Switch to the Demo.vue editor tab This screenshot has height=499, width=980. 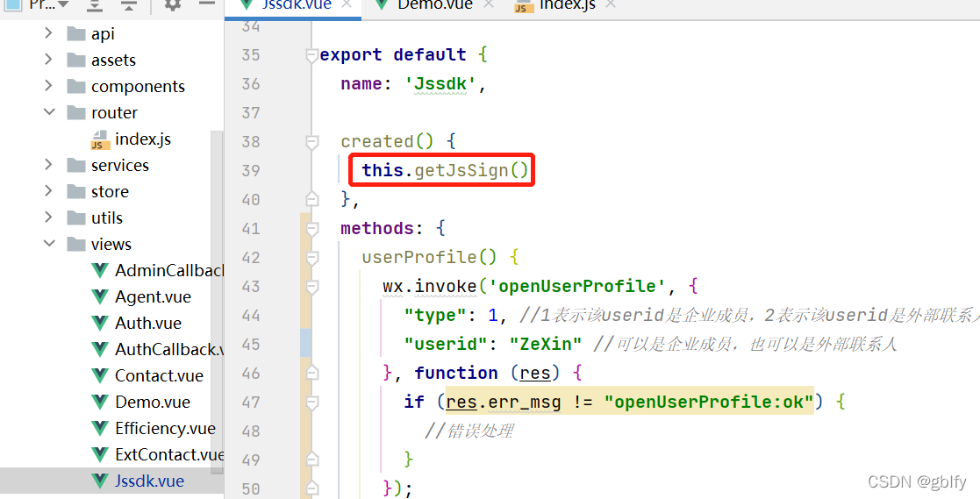tap(426, 5)
